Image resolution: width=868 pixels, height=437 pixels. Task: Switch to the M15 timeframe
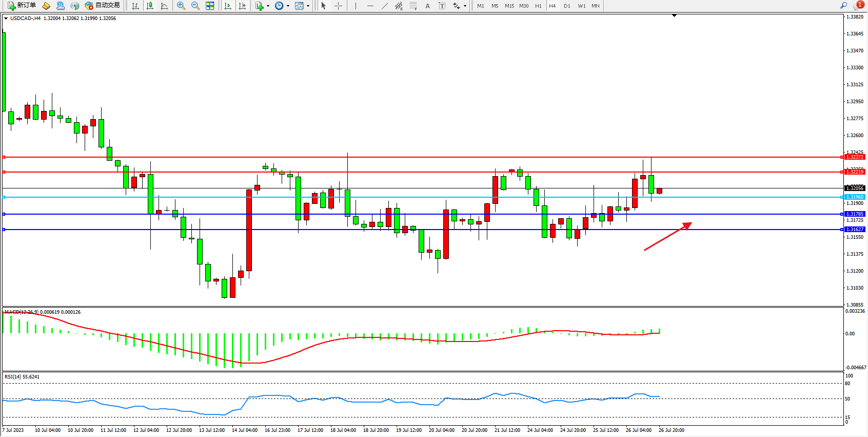click(509, 6)
